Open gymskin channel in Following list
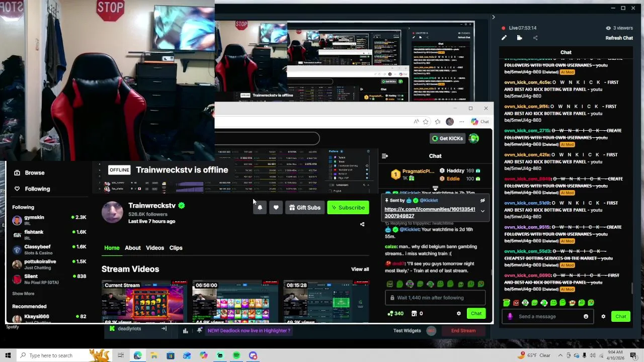 pyautogui.click(x=49, y=220)
